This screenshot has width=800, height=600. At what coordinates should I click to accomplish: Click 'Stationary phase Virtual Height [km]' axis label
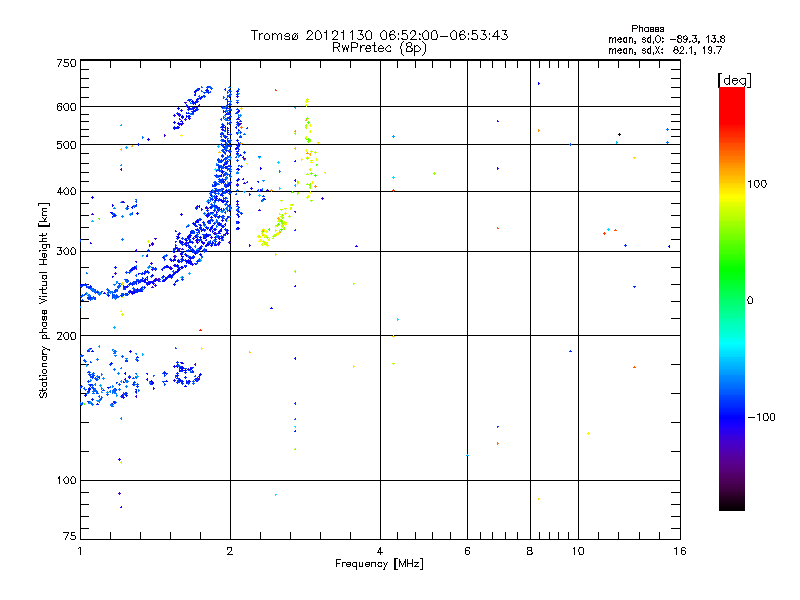(43, 300)
